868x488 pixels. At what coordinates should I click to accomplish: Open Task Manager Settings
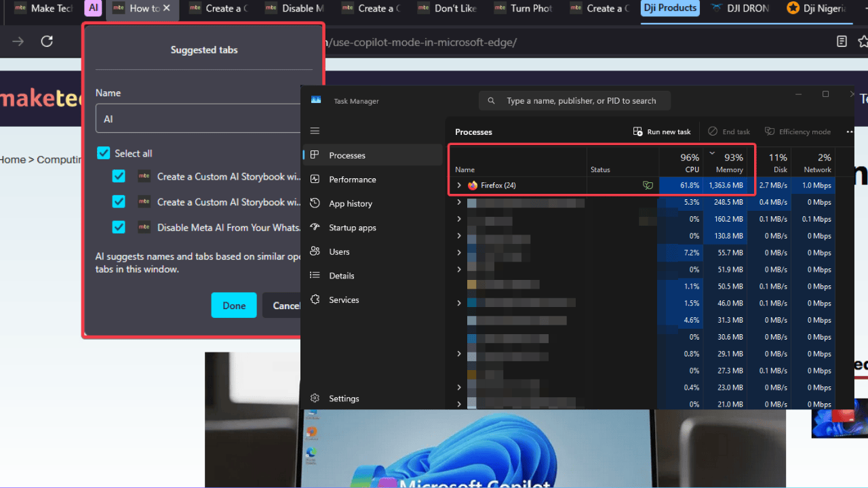click(344, 399)
